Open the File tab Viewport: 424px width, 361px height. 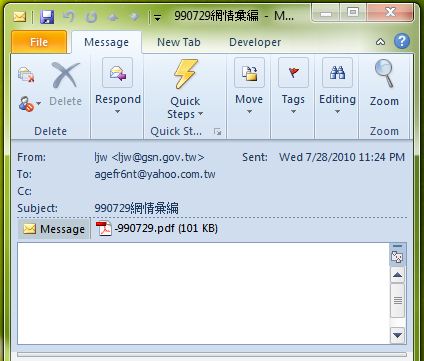coord(39,42)
